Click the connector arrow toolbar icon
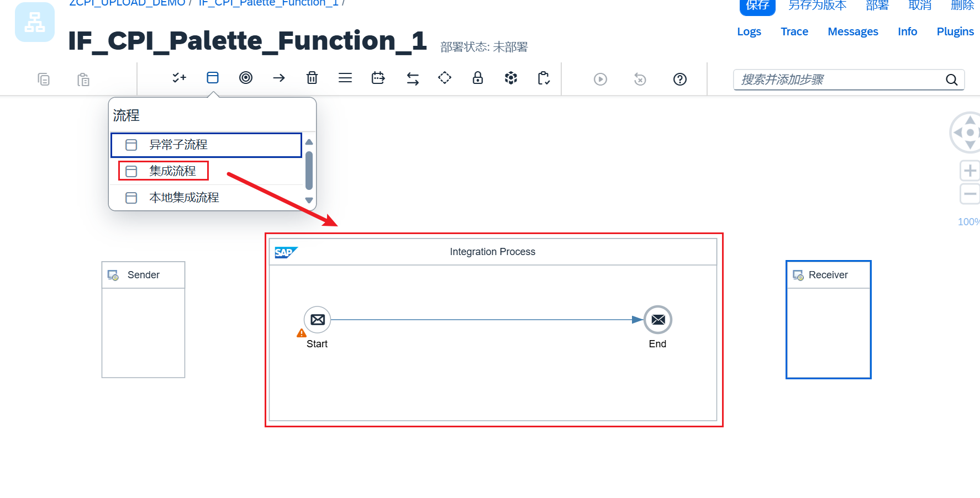The width and height of the screenshot is (980, 498). coord(279,78)
